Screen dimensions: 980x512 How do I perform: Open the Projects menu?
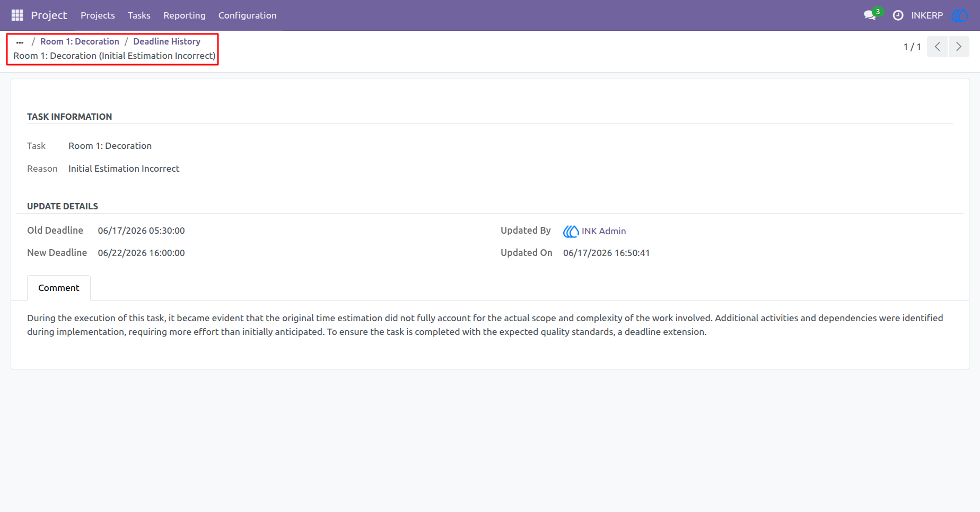click(98, 15)
